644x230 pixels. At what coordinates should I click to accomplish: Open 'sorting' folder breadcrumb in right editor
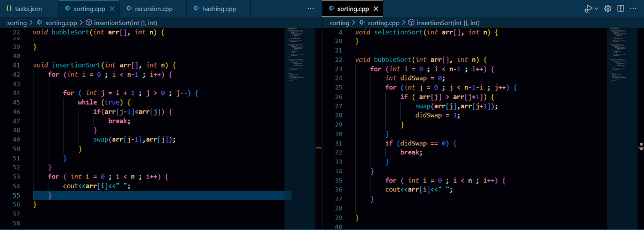[x=339, y=23]
